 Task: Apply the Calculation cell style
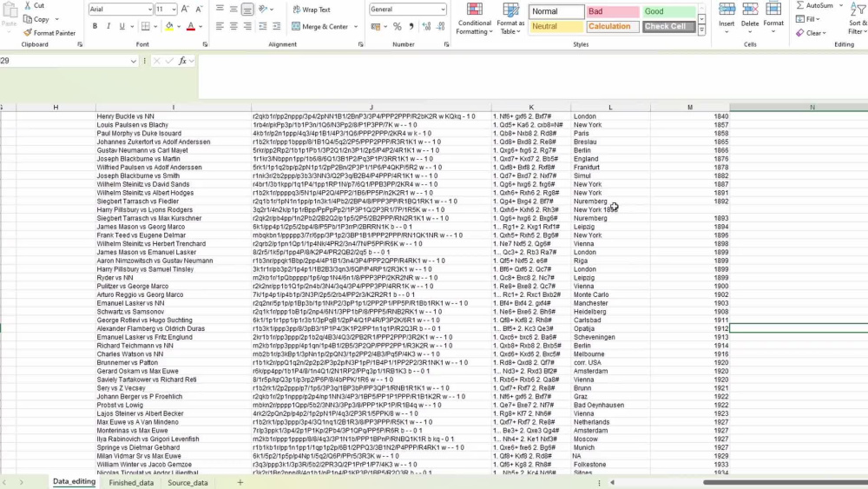pos(613,27)
